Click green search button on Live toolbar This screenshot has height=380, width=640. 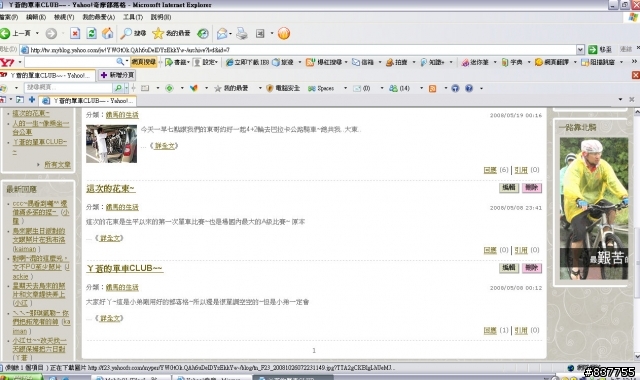118,88
